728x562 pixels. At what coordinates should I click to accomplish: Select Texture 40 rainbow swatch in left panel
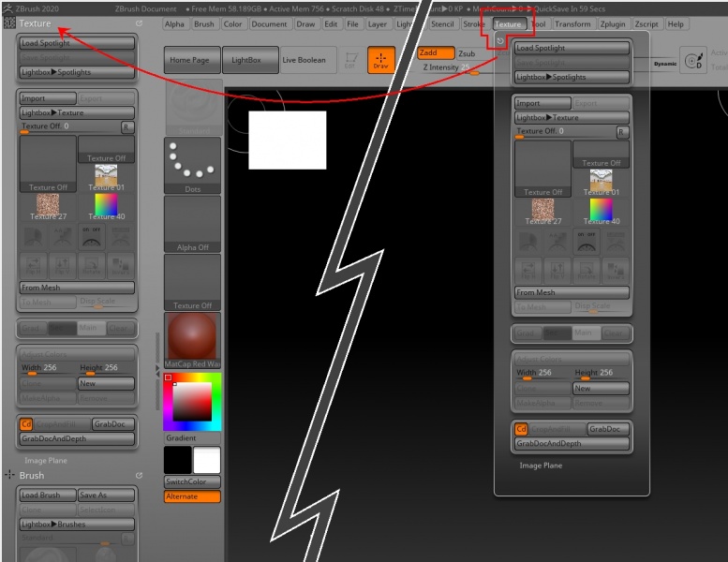106,206
